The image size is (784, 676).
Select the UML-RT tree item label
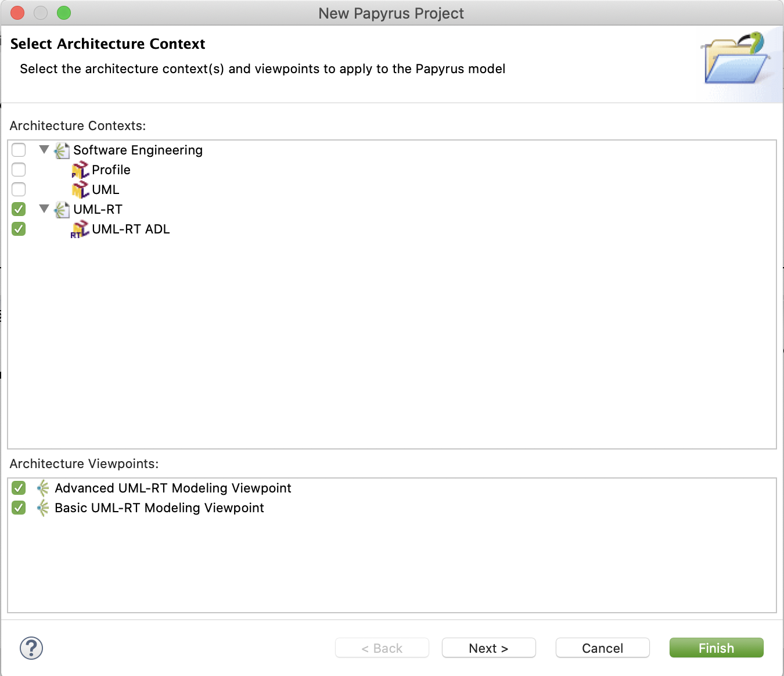(98, 210)
